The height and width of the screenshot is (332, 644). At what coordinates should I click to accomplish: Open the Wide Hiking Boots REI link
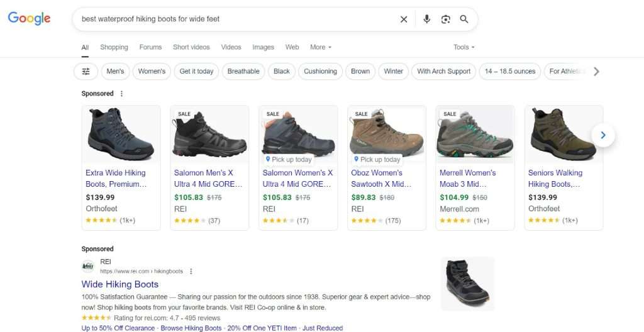(120, 284)
